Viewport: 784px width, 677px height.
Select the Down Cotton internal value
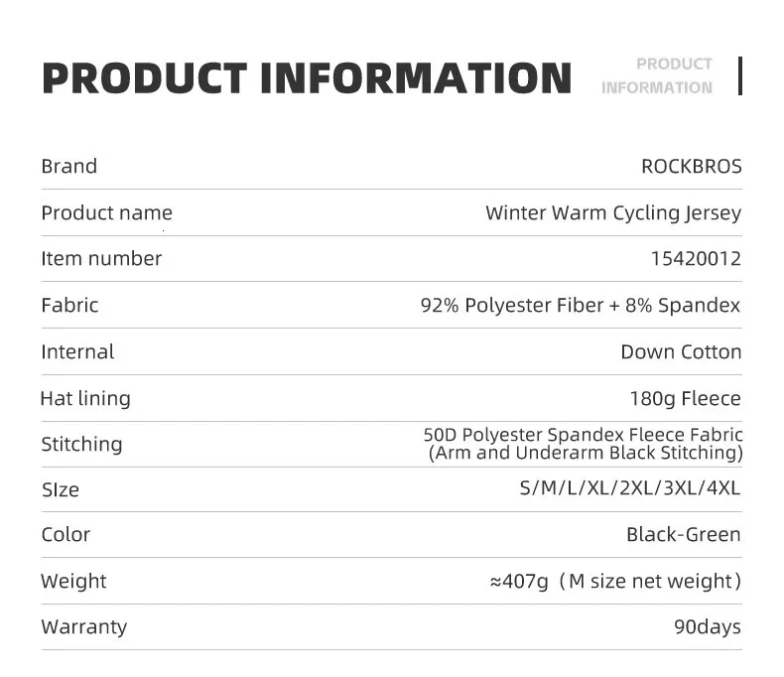click(681, 351)
